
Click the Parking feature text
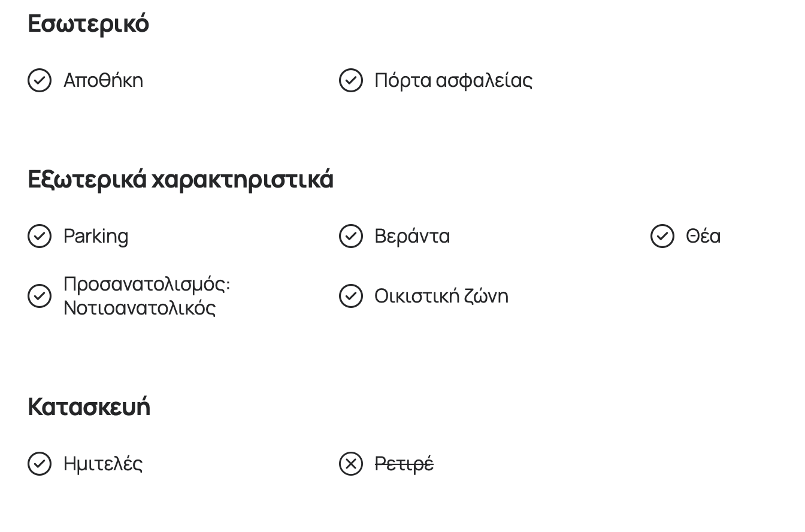tap(96, 236)
